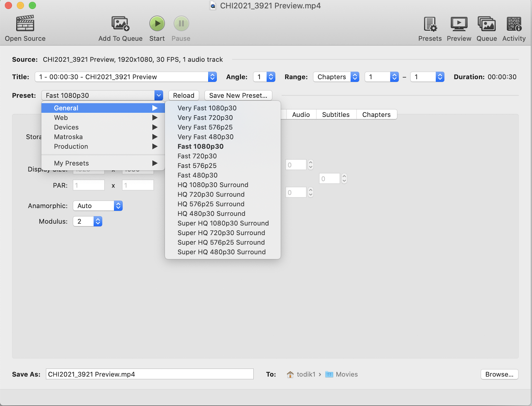Screen dimensions: 532x406
Task: Select Fast 576p25 preset
Action: tap(223, 166)
